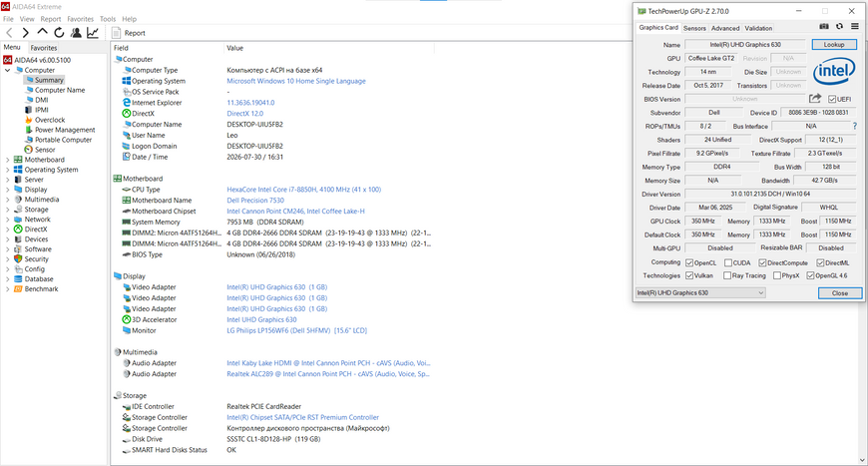Collapse the Computer tree node
The image size is (868, 466).
click(7, 70)
